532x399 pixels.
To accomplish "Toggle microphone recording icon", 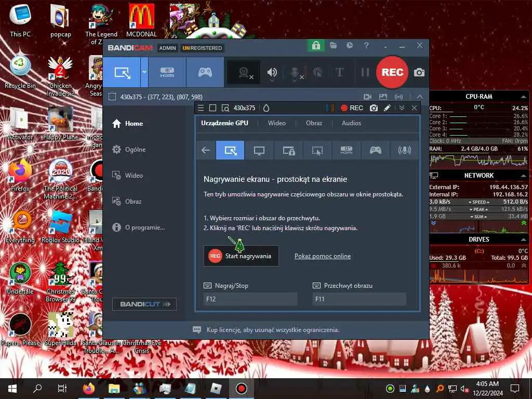I will click(x=295, y=72).
